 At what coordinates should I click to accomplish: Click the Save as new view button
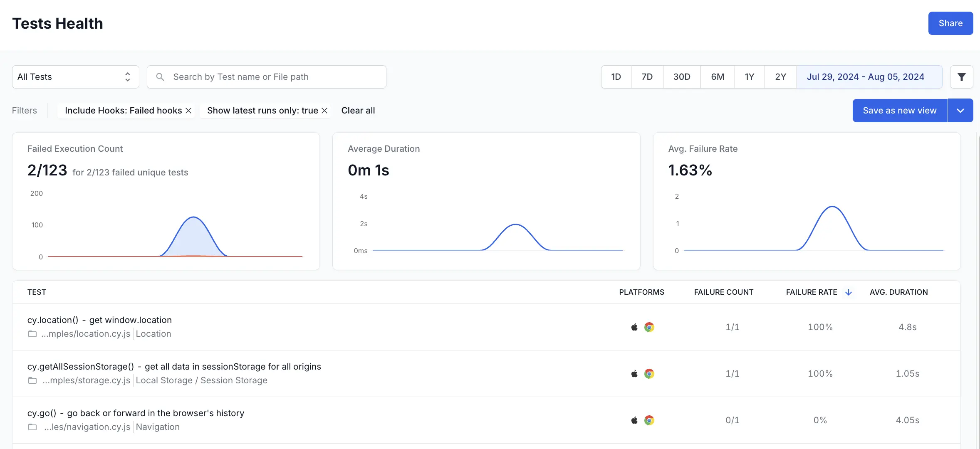coord(900,110)
